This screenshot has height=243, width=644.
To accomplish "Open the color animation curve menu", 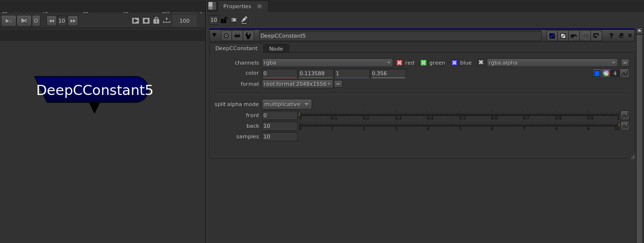I will click(625, 73).
